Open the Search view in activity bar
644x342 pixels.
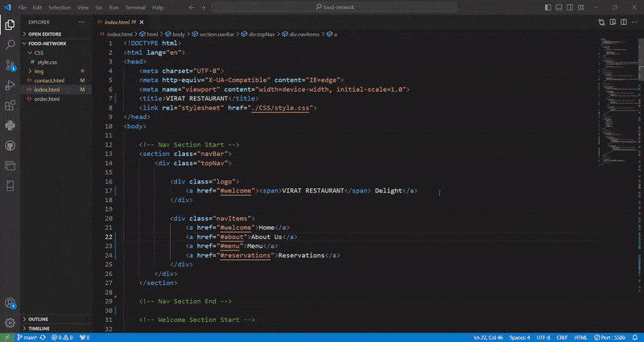pos(10,45)
